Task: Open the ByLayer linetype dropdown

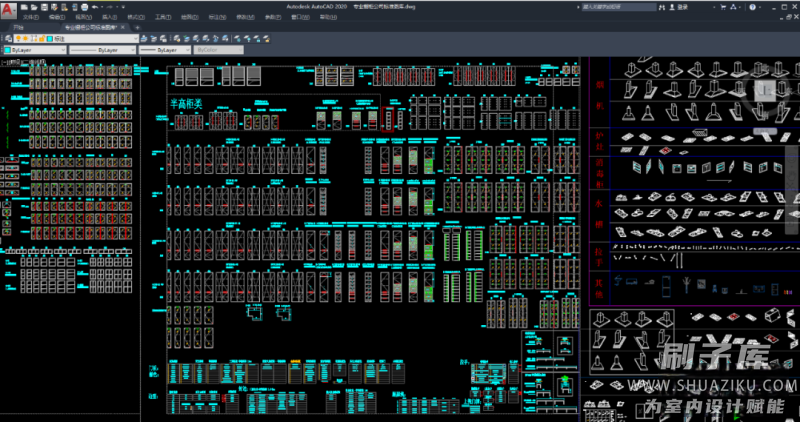Action: pyautogui.click(x=100, y=49)
